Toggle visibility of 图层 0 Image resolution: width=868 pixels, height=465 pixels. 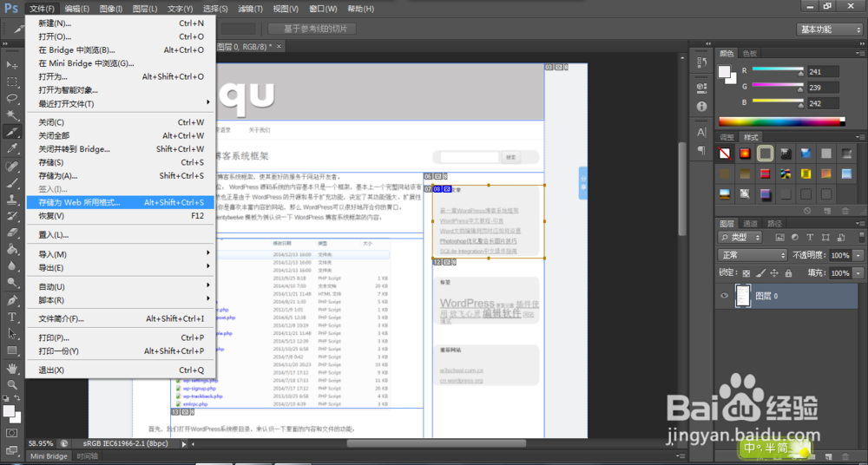[x=724, y=296]
